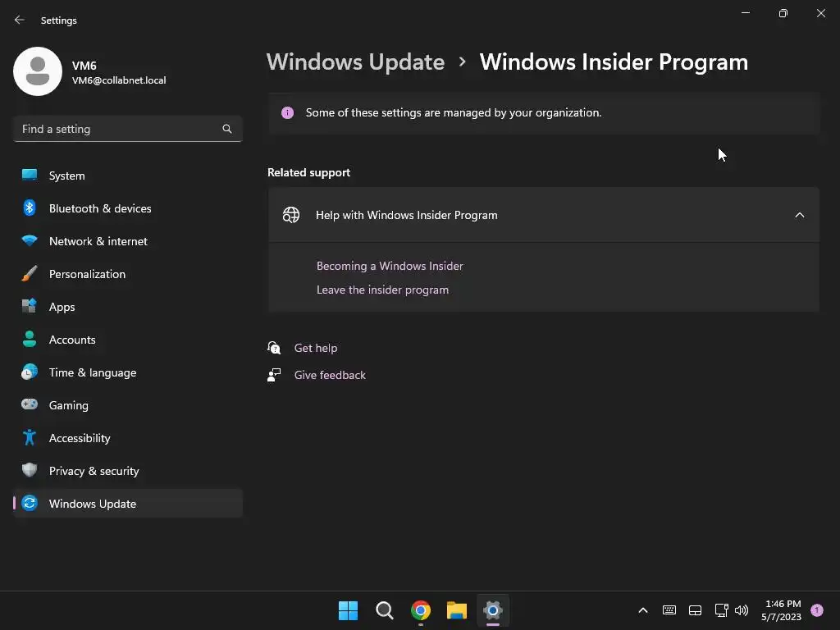Image resolution: width=840 pixels, height=630 pixels.
Task: Click the Accessibility figure icon
Action: point(30,438)
